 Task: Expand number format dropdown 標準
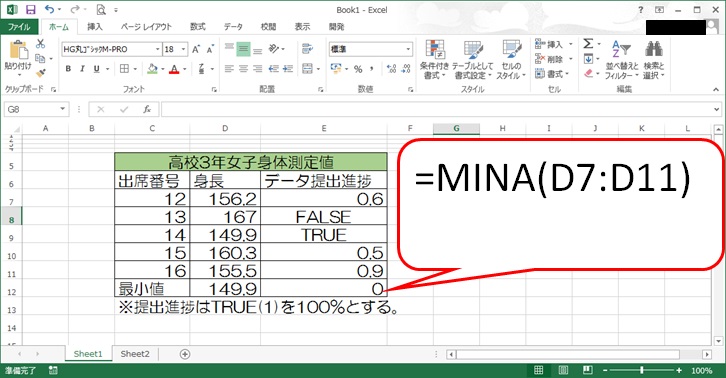pyautogui.click(x=408, y=49)
